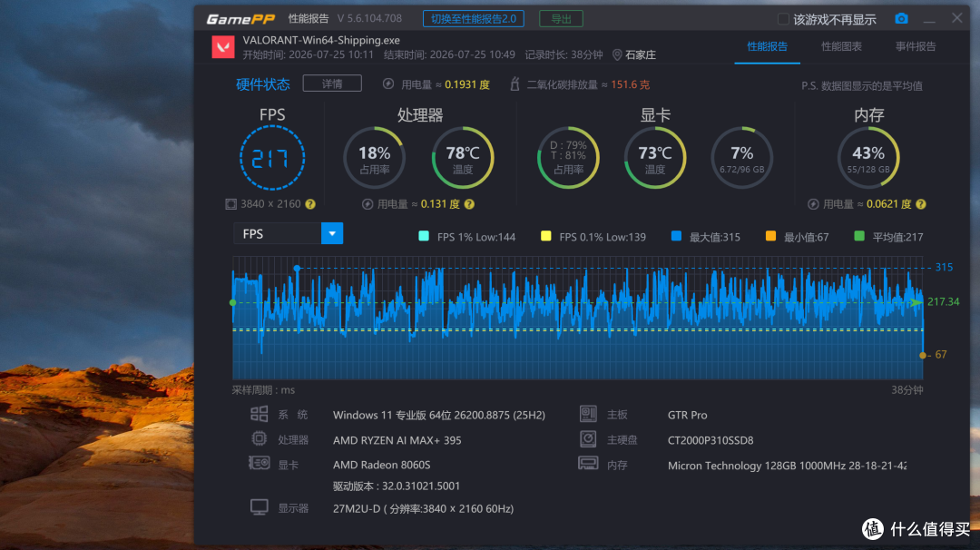980x550 pixels.
Task: Click the Windows 11 专业版 system text
Action: click(x=439, y=415)
